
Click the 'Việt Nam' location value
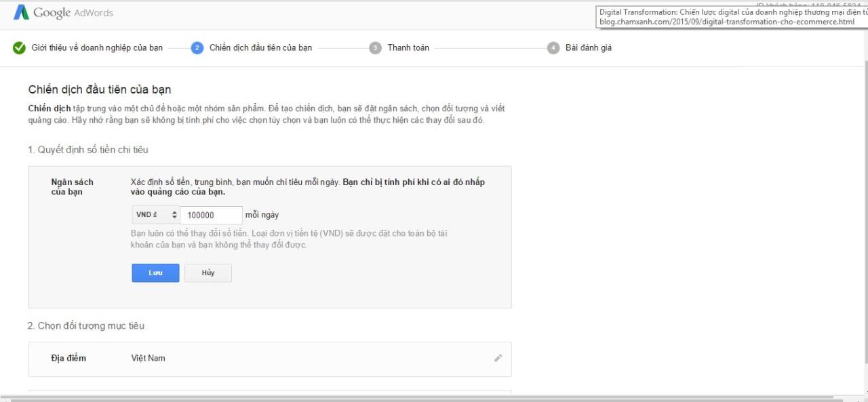[148, 358]
